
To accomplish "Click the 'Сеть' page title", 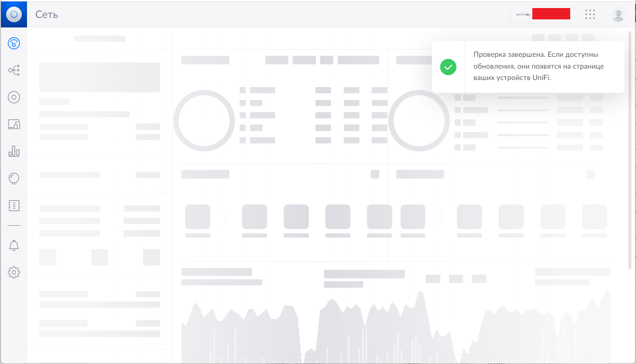I will pos(46,15).
